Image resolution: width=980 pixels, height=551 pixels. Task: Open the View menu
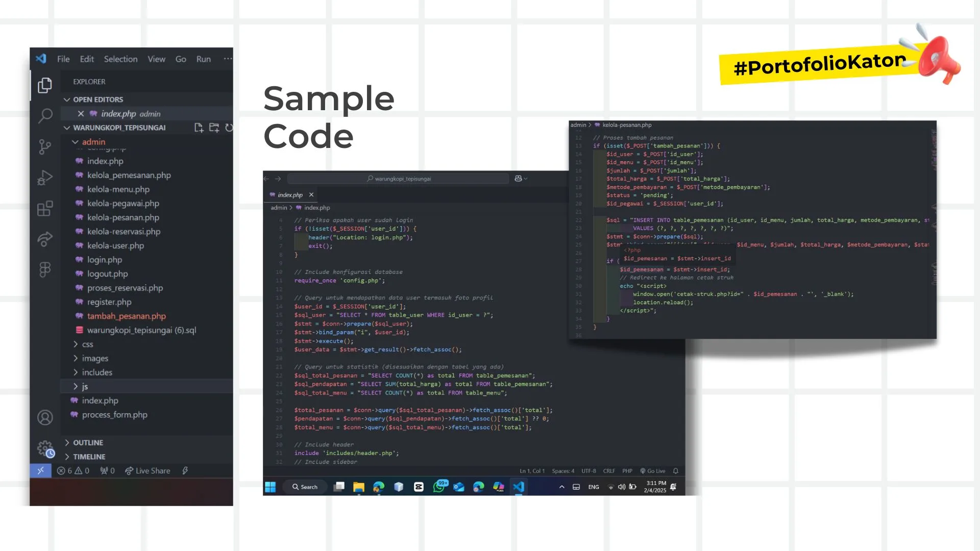click(156, 59)
